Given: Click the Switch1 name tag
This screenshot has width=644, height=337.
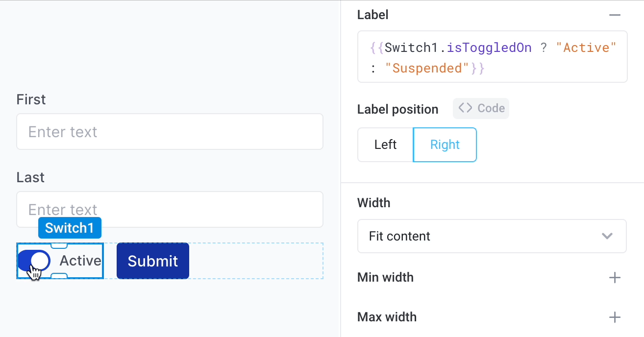Looking at the screenshot, I should (70, 227).
